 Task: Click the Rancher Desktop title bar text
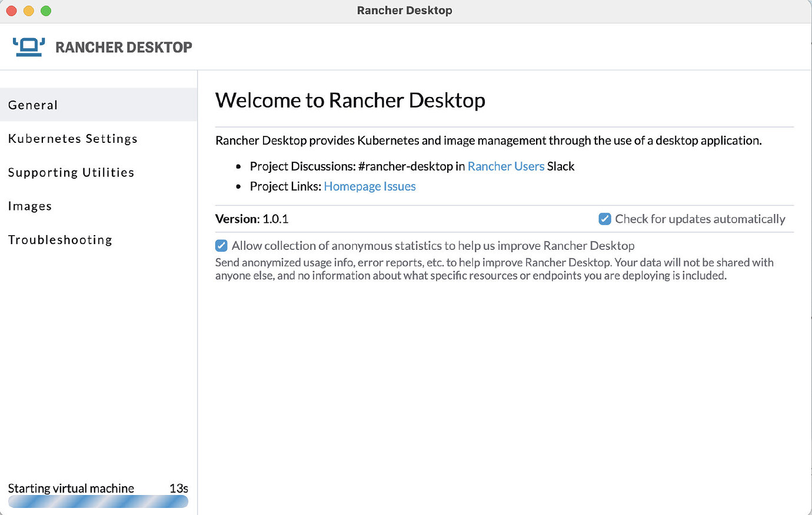405,10
